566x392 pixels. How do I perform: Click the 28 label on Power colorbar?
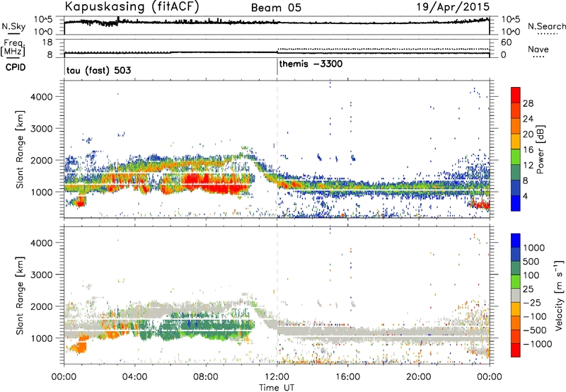528,103
